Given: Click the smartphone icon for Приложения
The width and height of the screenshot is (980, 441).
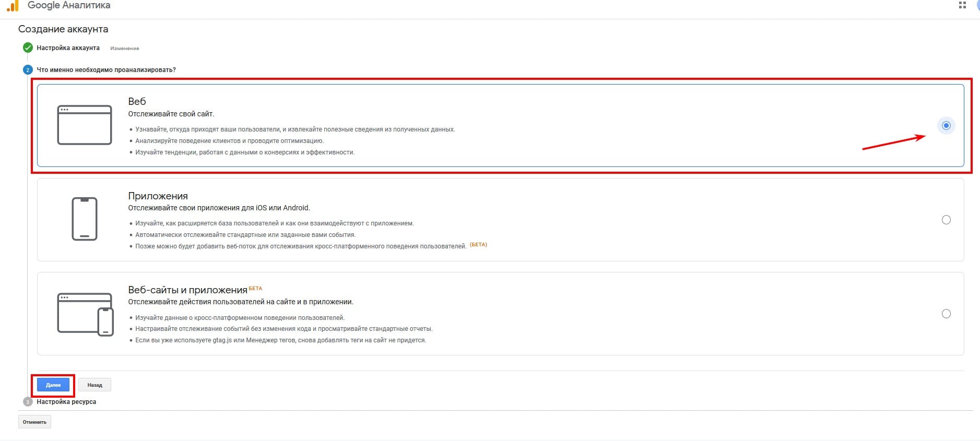Looking at the screenshot, I should point(84,219).
